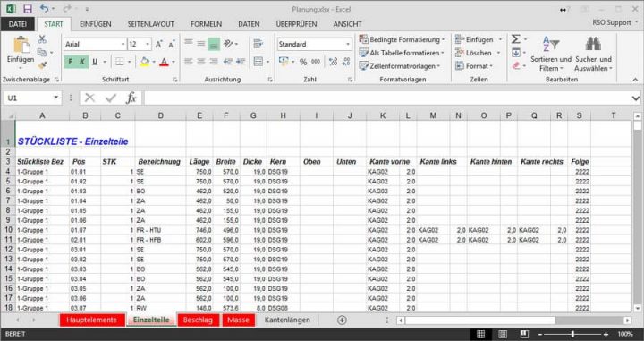
Task: Click the fx insert function icon
Action: (131, 98)
